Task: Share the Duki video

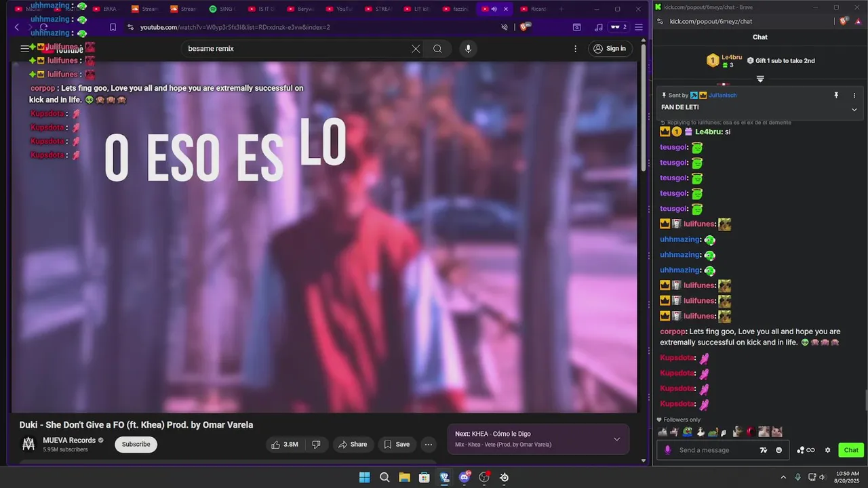Action: click(x=353, y=445)
